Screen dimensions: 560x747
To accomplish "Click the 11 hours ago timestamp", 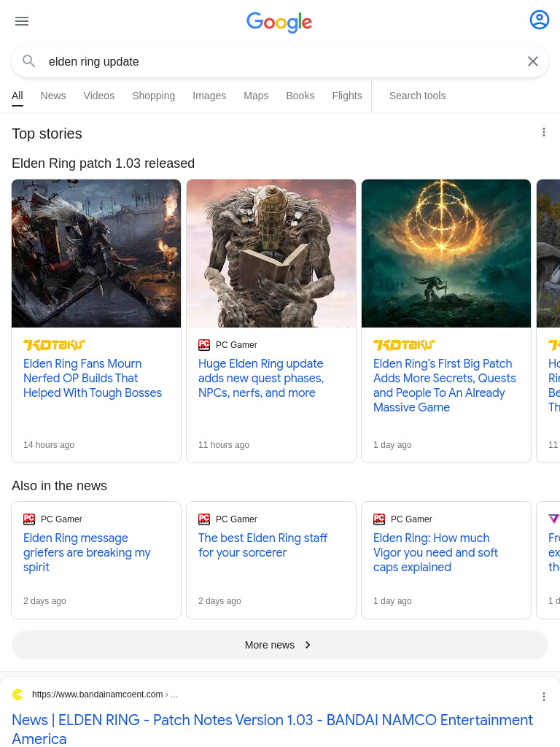I will click(224, 445).
